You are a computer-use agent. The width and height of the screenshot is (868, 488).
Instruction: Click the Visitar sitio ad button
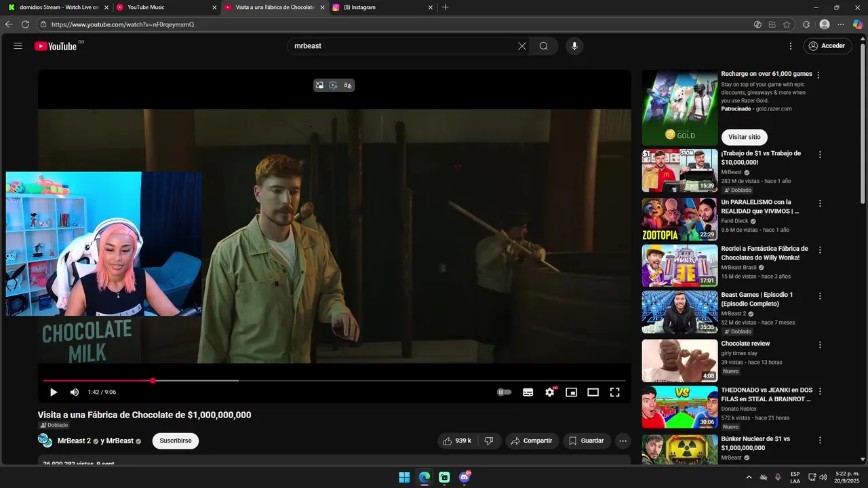(x=744, y=137)
